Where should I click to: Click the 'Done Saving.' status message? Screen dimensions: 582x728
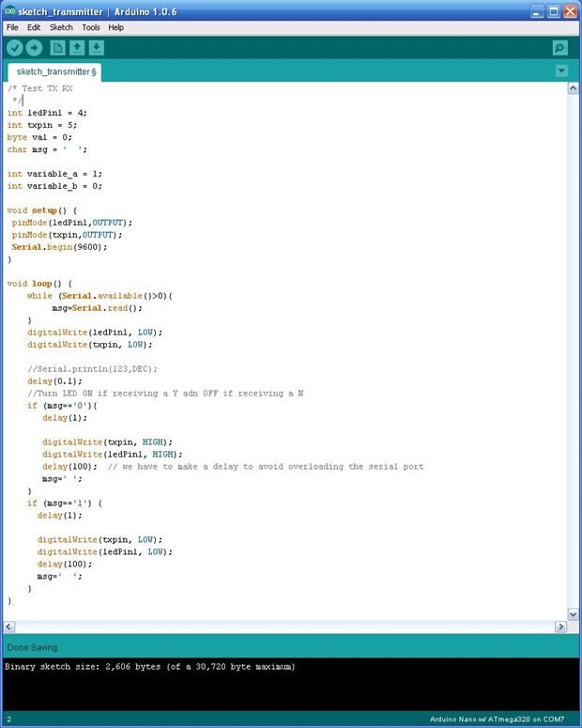[x=33, y=647]
